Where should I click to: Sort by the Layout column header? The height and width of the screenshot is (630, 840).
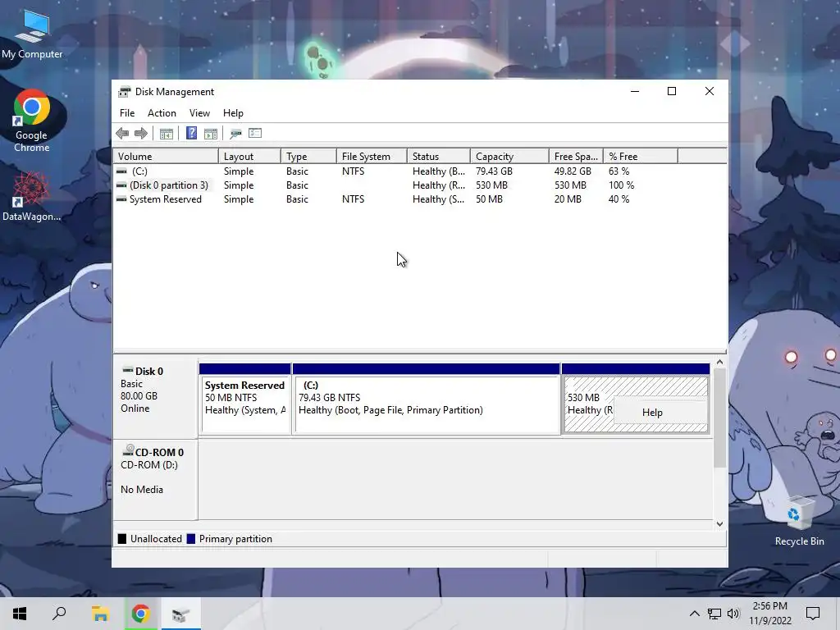[x=249, y=157]
